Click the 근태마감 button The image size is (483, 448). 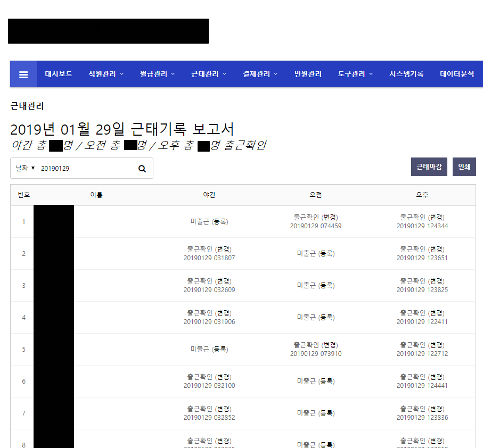tap(429, 167)
